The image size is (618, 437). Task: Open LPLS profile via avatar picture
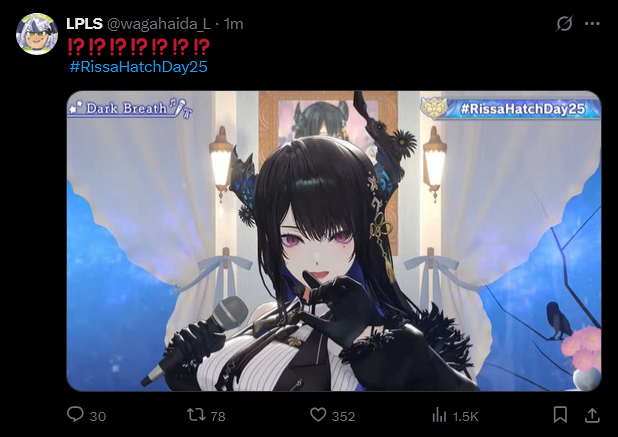point(37,34)
